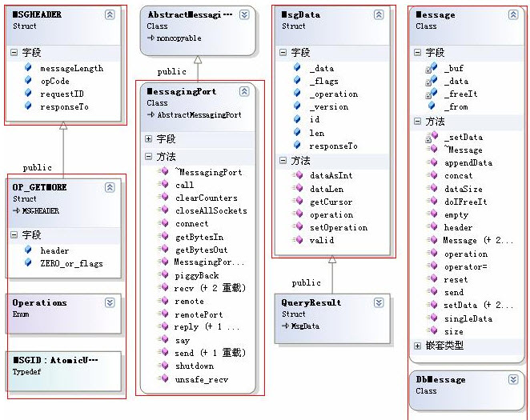Collapse the MSGHEADER struct box with its chevron

110,14
